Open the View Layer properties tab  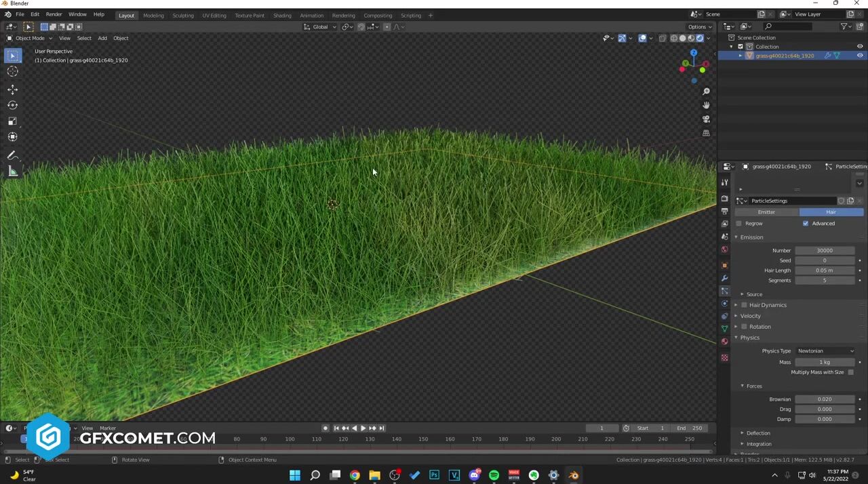point(724,224)
